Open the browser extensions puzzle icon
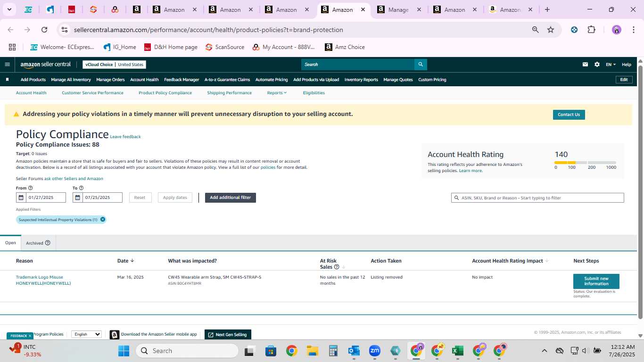644x362 pixels. (591, 30)
